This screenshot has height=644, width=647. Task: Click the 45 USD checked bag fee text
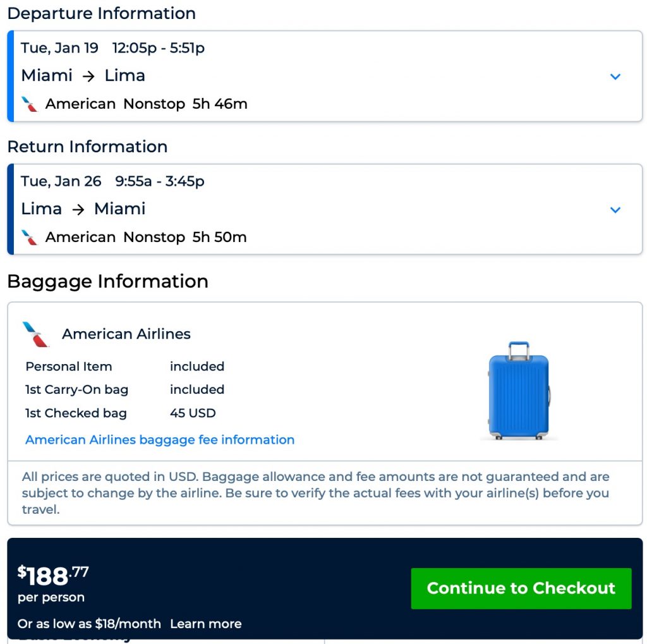click(x=191, y=413)
